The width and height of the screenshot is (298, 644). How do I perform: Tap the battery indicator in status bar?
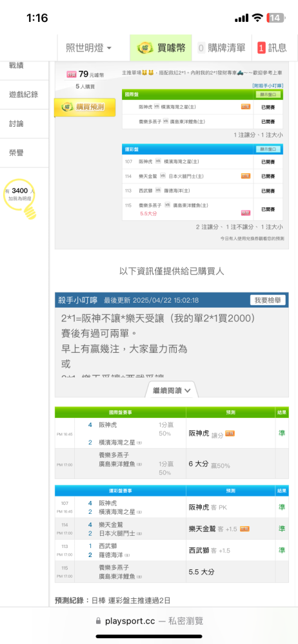click(x=275, y=18)
